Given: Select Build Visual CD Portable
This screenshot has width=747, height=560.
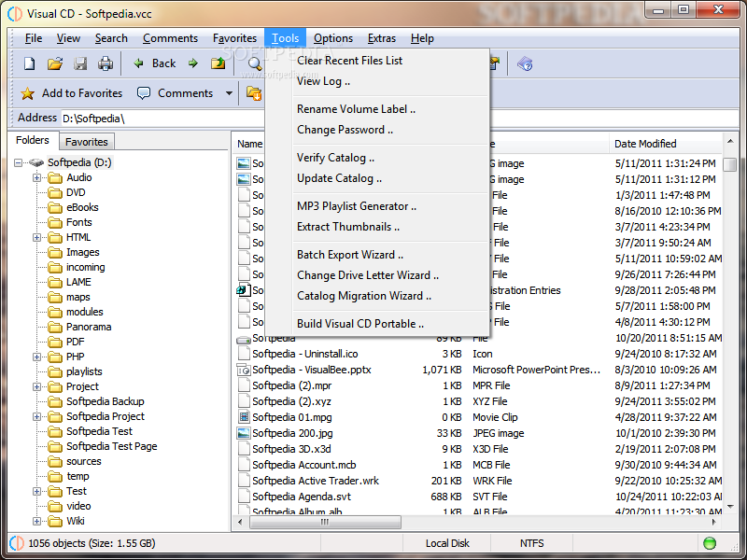Looking at the screenshot, I should pos(360,324).
